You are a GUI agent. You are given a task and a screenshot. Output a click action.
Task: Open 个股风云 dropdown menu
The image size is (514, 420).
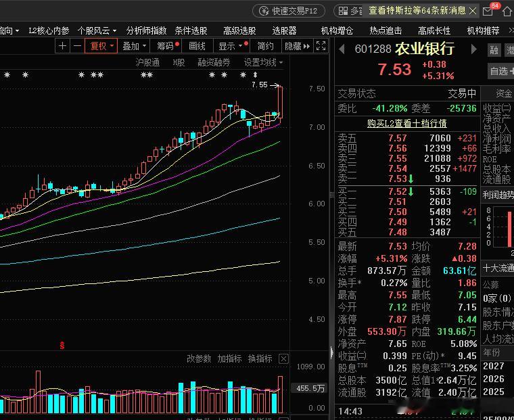point(97,31)
